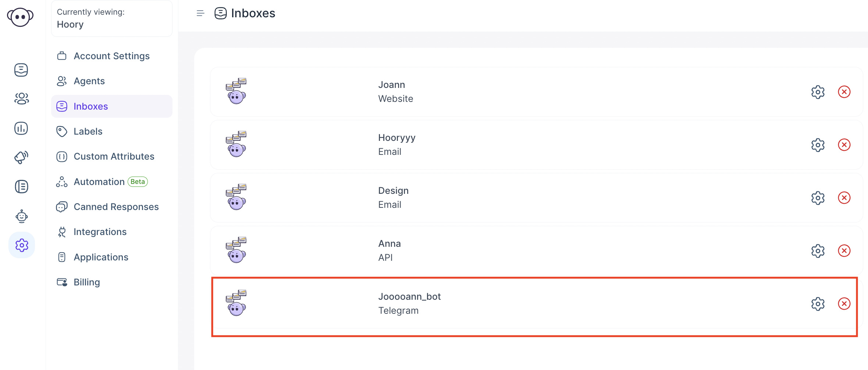Open Custom Attributes settings
This screenshot has height=370, width=868.
coord(112,156)
